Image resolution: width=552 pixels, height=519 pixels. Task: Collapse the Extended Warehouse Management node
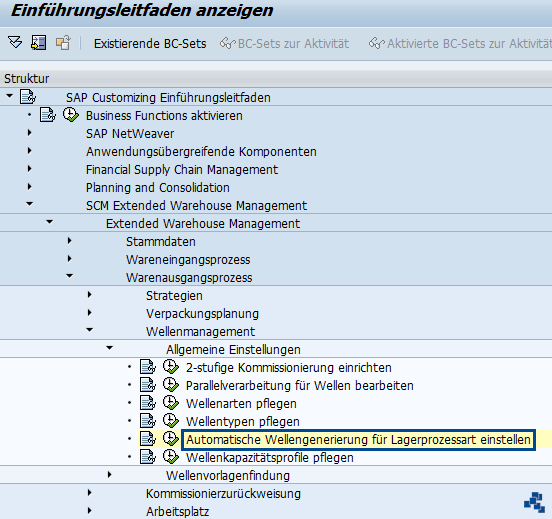(50, 222)
